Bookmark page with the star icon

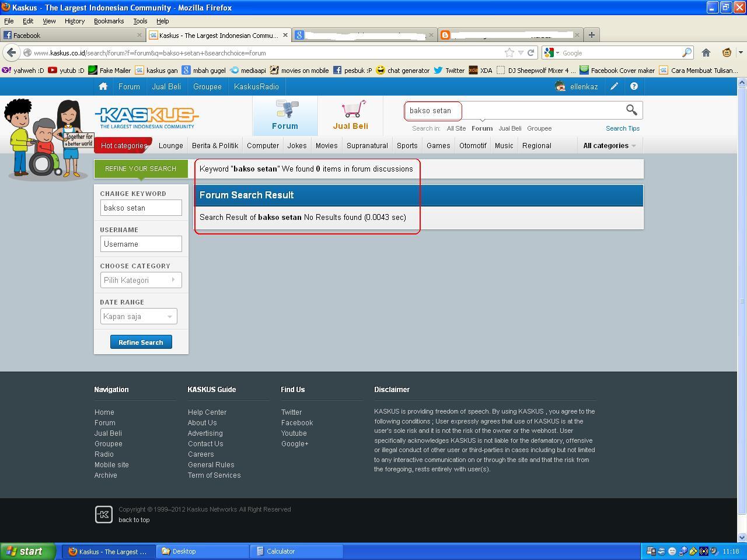point(509,52)
